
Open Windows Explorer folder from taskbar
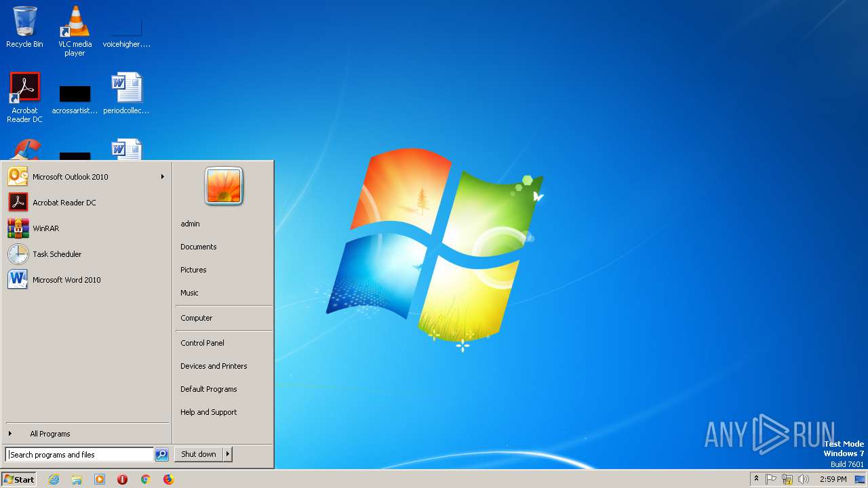(x=77, y=479)
